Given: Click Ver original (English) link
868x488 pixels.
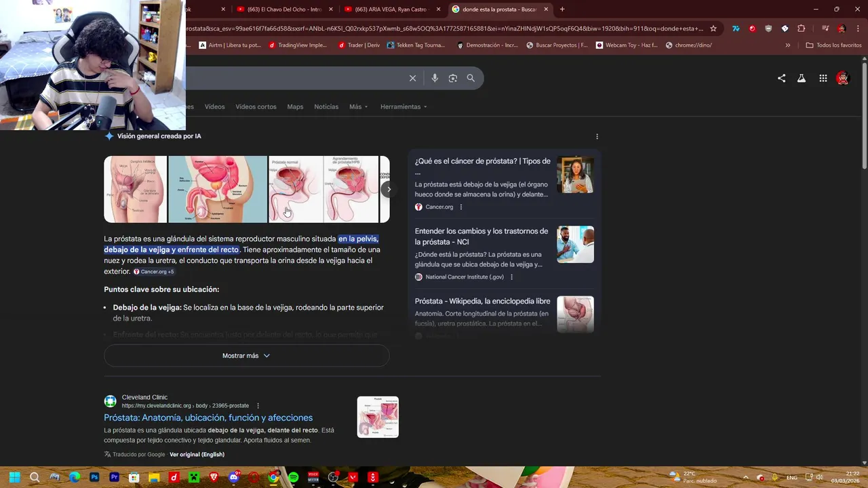Looking at the screenshot, I should point(197,454).
